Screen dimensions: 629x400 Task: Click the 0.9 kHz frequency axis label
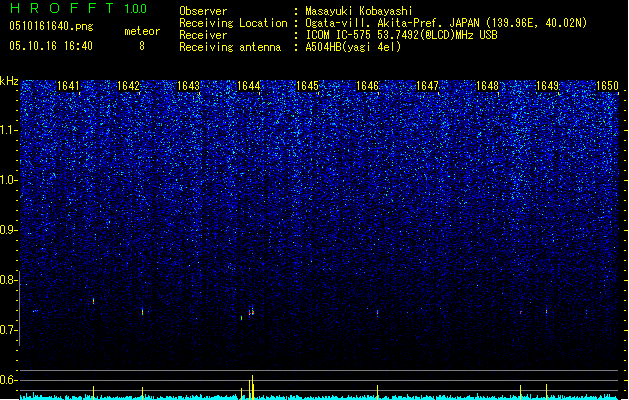[x=9, y=230]
